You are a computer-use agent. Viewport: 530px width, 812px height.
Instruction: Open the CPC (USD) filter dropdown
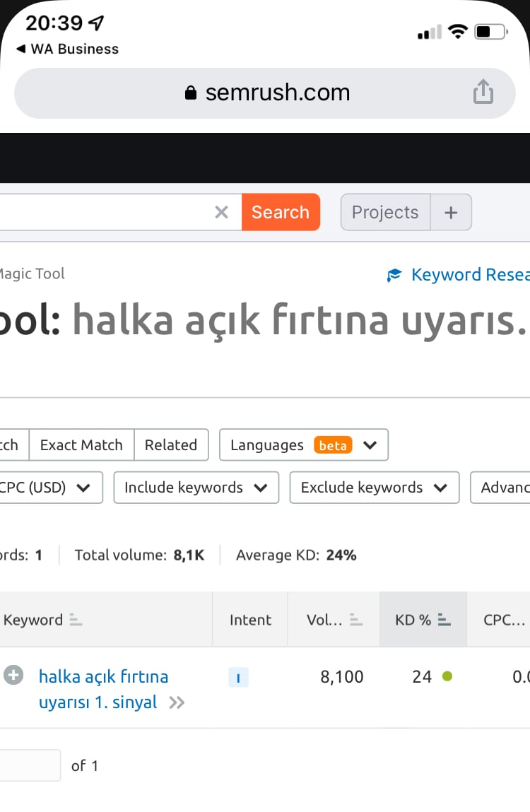click(x=51, y=488)
